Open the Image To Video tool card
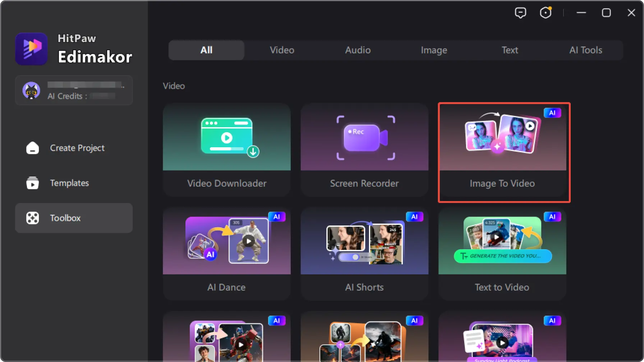 point(502,150)
